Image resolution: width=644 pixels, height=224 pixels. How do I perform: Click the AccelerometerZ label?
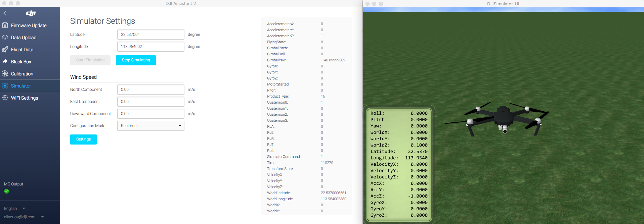[x=280, y=36]
